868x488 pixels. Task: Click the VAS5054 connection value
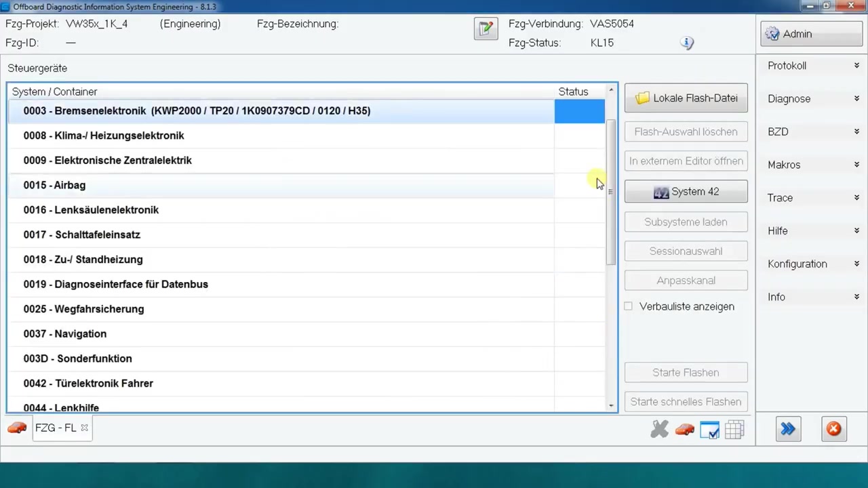[x=612, y=24]
